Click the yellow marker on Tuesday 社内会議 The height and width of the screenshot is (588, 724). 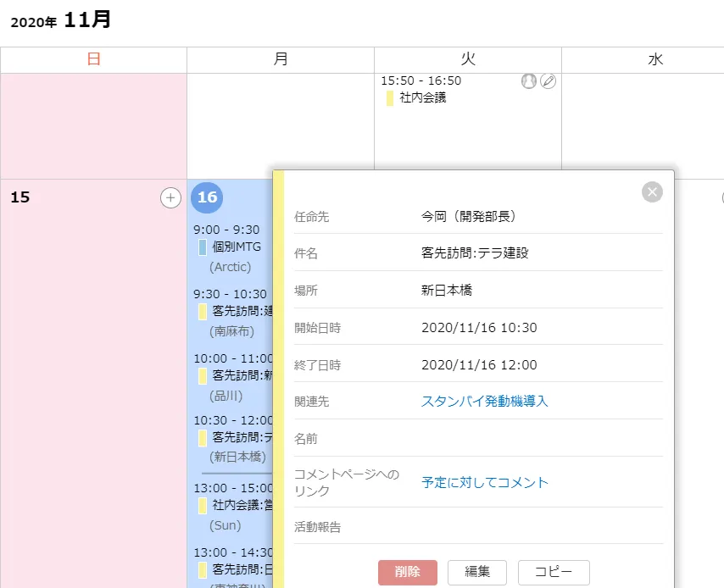390,98
